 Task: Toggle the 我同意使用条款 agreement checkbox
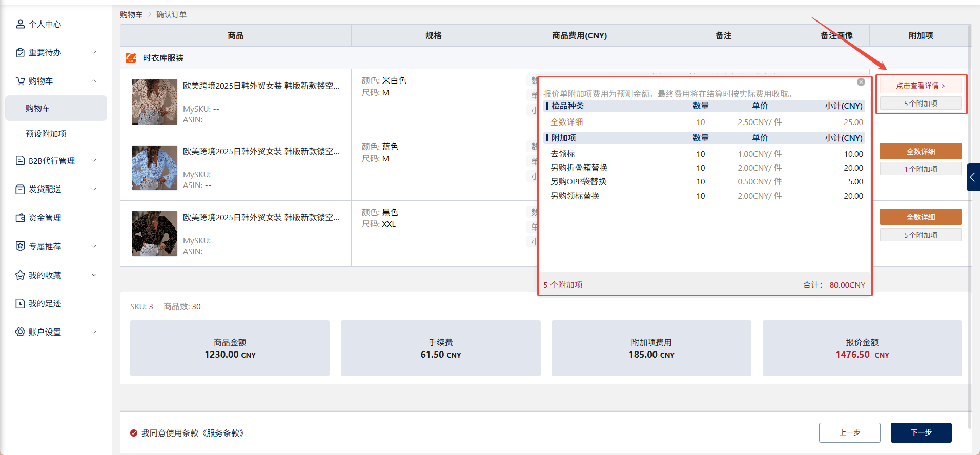[x=134, y=433]
